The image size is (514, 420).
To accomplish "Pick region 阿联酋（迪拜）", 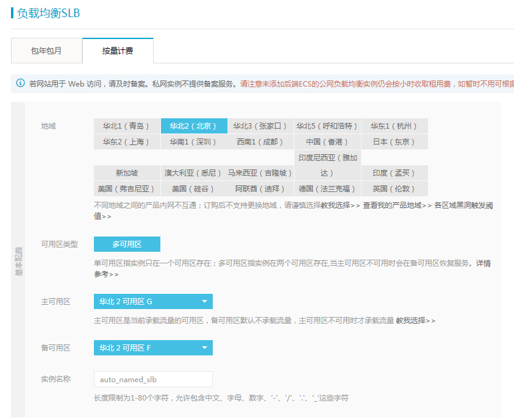I will click(260, 189).
